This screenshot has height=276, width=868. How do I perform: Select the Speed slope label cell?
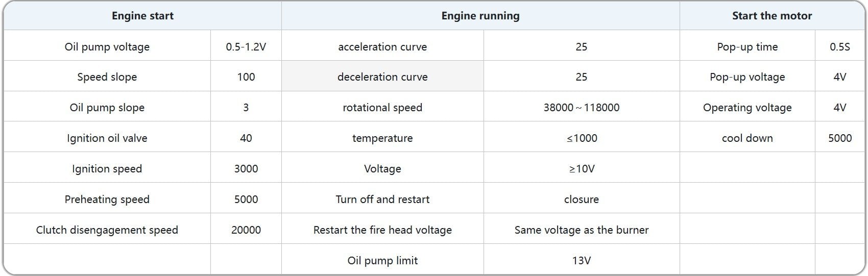107,77
